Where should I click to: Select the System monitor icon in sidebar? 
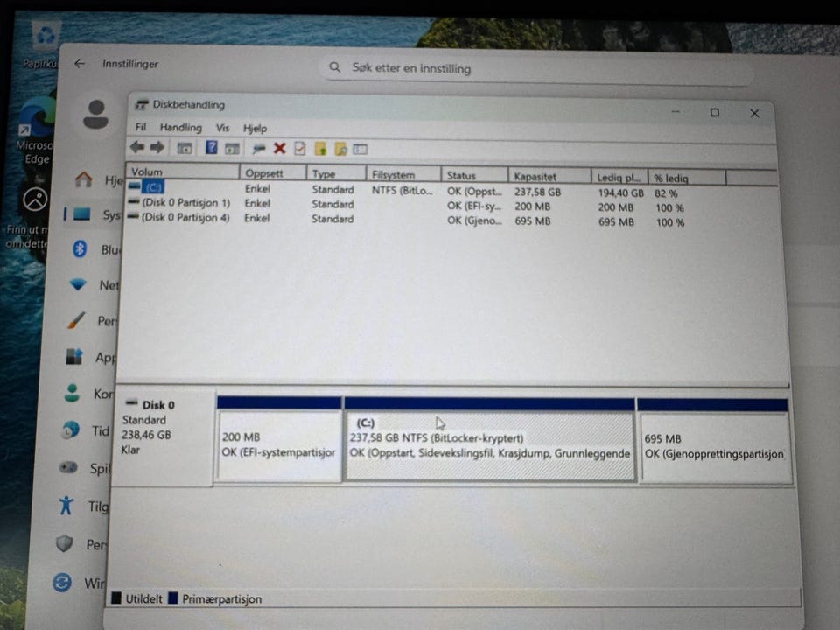tap(81, 214)
